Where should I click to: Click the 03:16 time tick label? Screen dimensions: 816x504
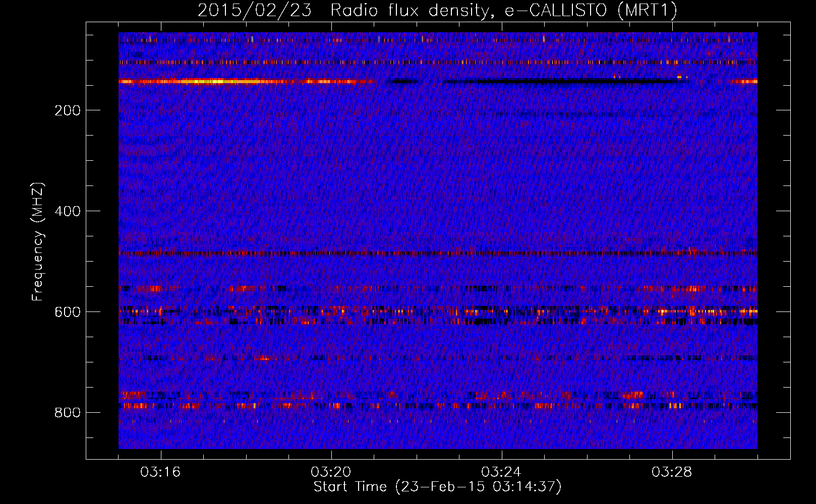point(160,472)
